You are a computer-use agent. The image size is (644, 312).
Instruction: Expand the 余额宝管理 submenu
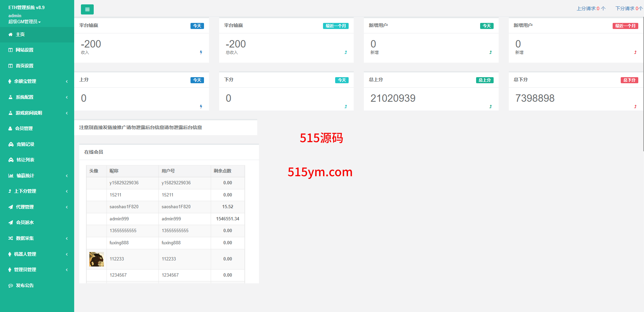[67, 81]
